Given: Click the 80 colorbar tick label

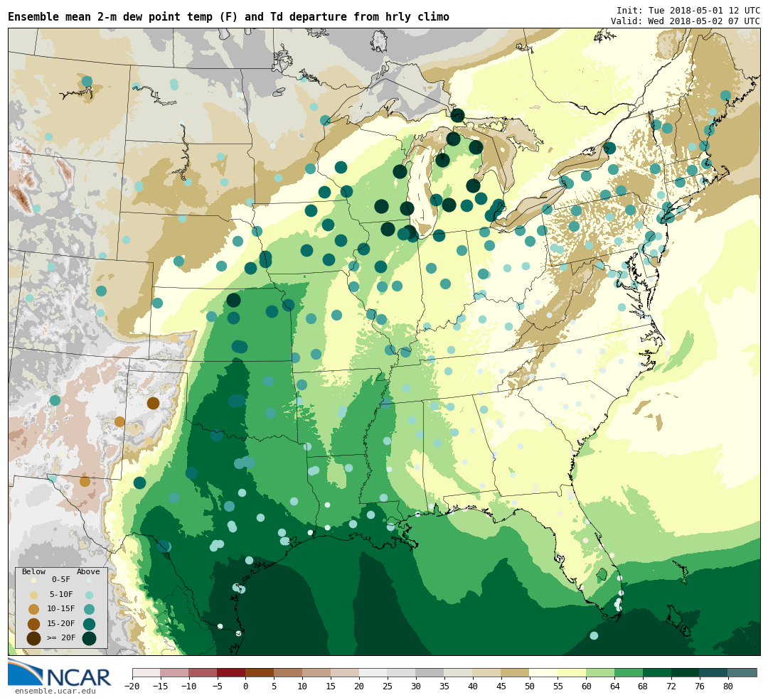Looking at the screenshot, I should pyautogui.click(x=729, y=686).
